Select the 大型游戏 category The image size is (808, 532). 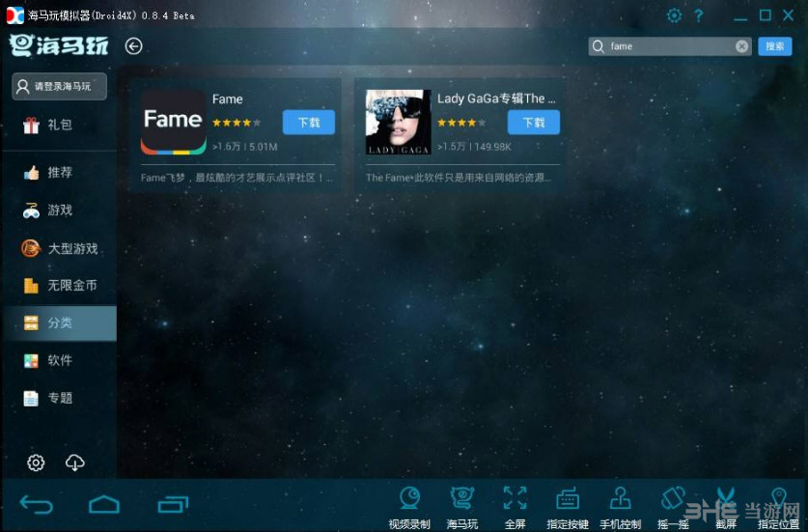click(59, 248)
